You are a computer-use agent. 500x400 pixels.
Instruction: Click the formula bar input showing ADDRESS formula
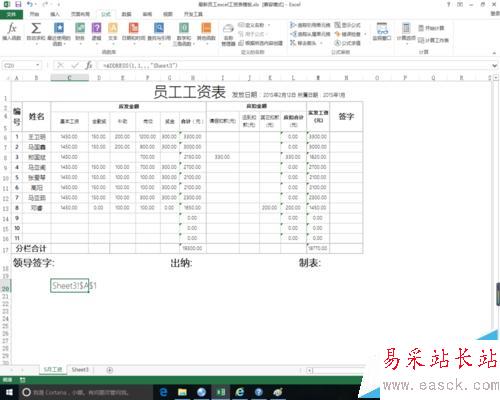pyautogui.click(x=295, y=65)
